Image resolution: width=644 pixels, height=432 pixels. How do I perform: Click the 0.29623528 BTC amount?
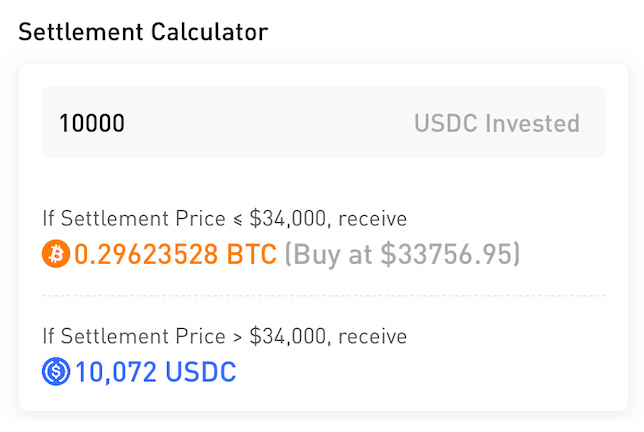pos(175,254)
